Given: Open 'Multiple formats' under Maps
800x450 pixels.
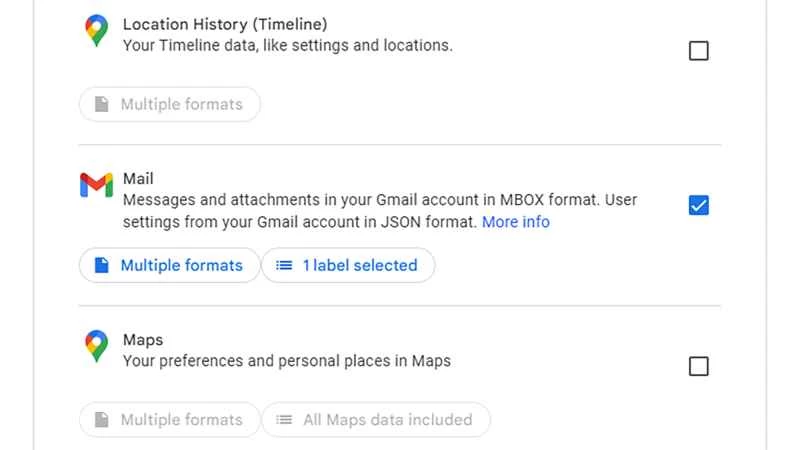Looking at the screenshot, I should (x=169, y=420).
